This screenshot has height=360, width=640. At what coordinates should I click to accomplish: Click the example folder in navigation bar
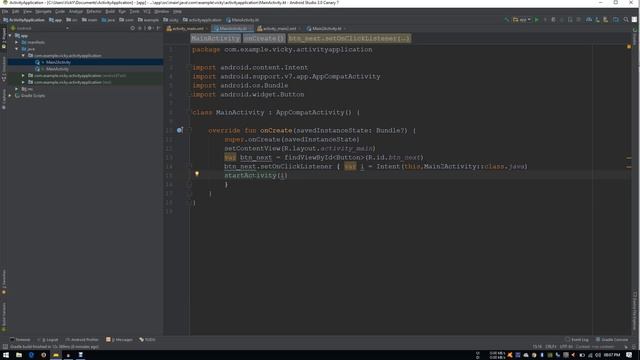[x=148, y=20]
